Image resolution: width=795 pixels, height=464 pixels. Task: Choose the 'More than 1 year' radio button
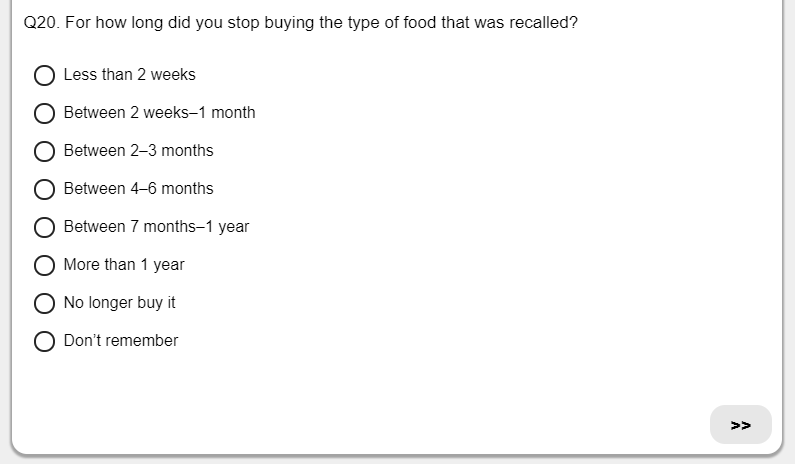pyautogui.click(x=44, y=265)
